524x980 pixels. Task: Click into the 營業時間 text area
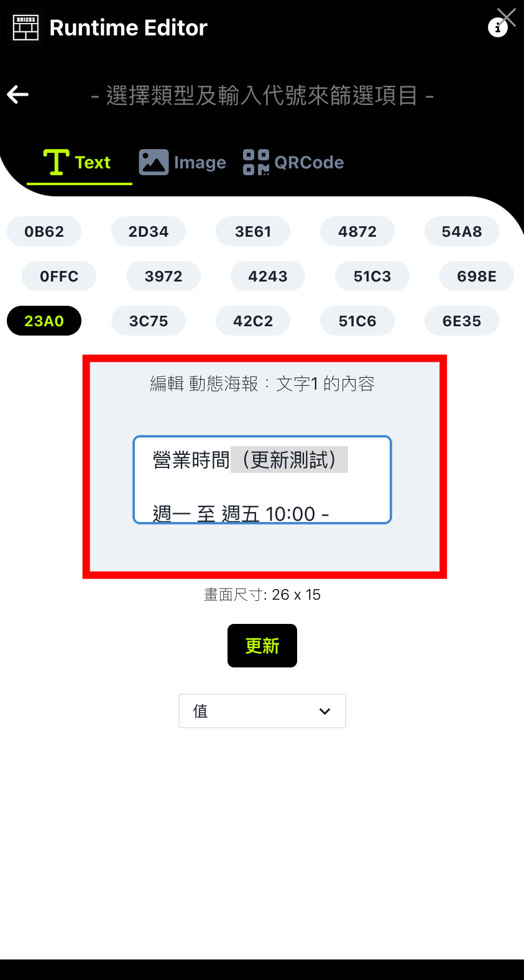262,480
